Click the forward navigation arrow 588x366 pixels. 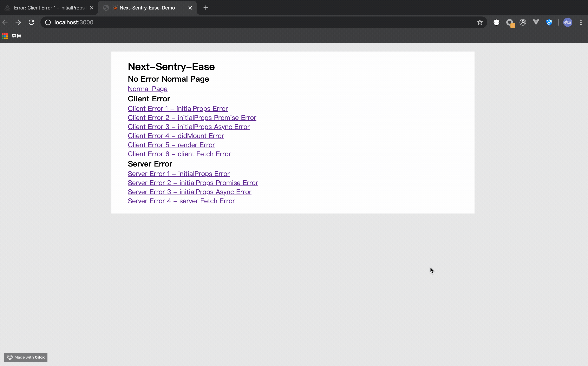18,22
